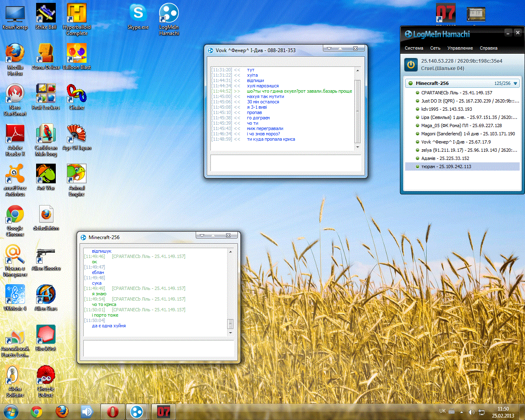
Task: Click message field in Vovk chat window
Action: pos(285,163)
